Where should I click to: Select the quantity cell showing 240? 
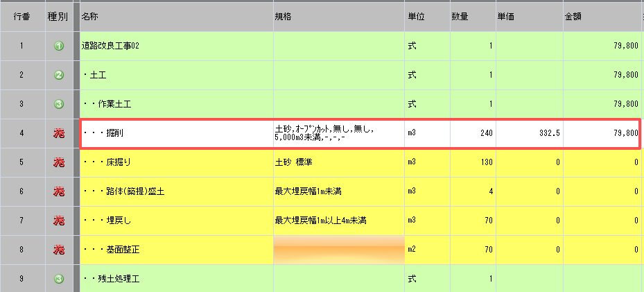471,133
